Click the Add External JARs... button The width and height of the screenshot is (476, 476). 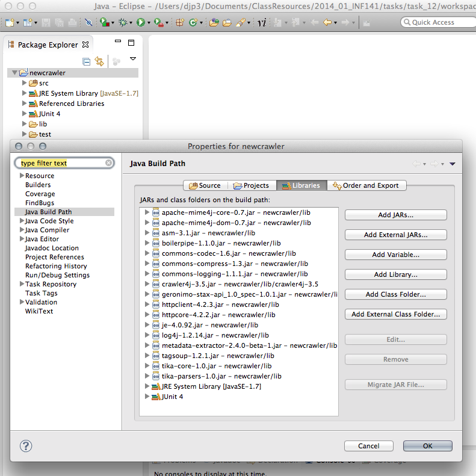[x=395, y=235]
